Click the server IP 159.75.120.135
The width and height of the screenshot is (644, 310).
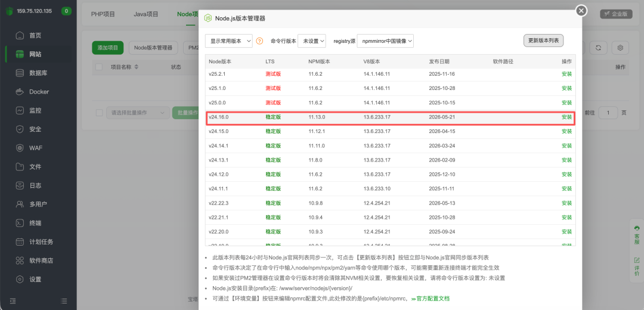(x=35, y=11)
